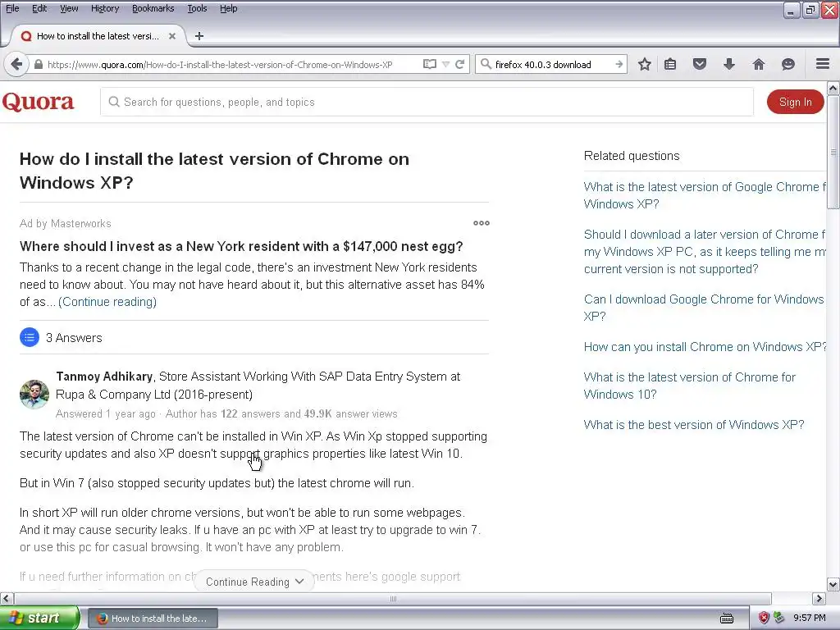The image size is (840, 630).
Task: Select Firefox taskbar window button
Action: (153, 619)
